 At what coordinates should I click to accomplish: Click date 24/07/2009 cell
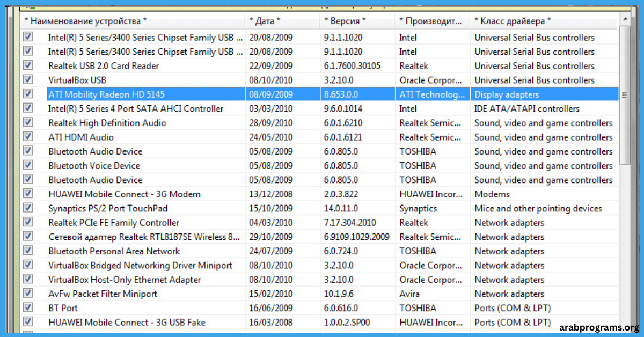[271, 251]
